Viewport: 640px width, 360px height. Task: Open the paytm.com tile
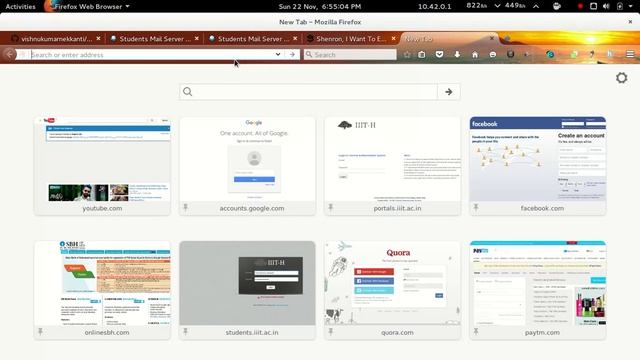pos(538,290)
